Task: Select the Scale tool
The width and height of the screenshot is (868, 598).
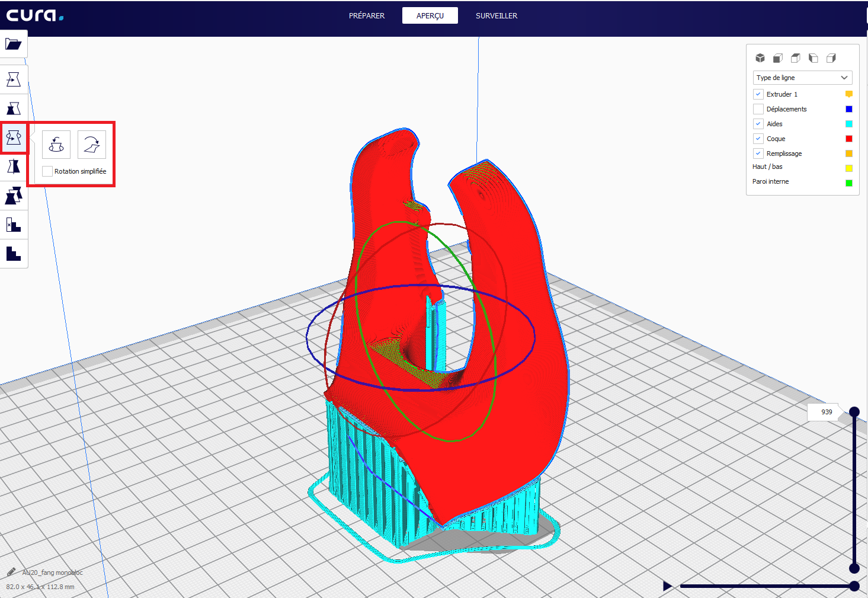Action: point(14,108)
